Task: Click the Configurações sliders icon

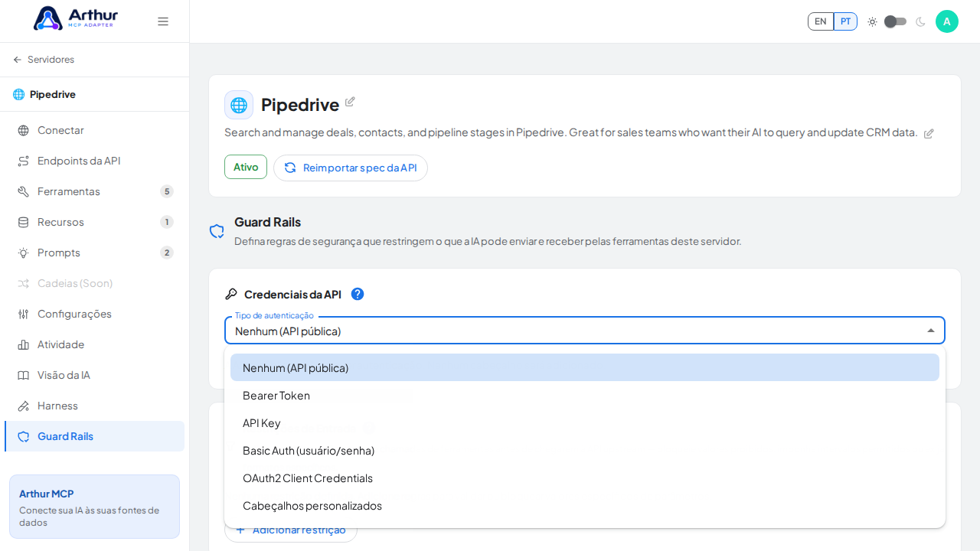Action: pyautogui.click(x=24, y=314)
